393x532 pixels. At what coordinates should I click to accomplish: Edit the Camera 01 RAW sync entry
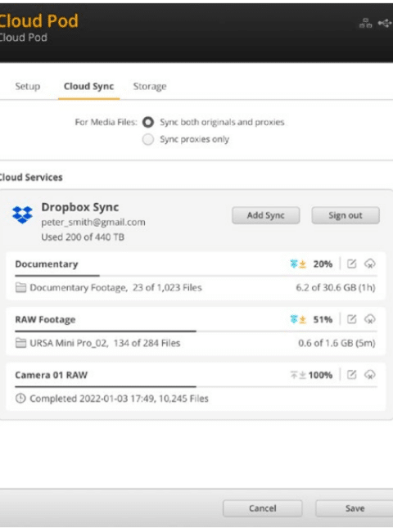(x=351, y=375)
